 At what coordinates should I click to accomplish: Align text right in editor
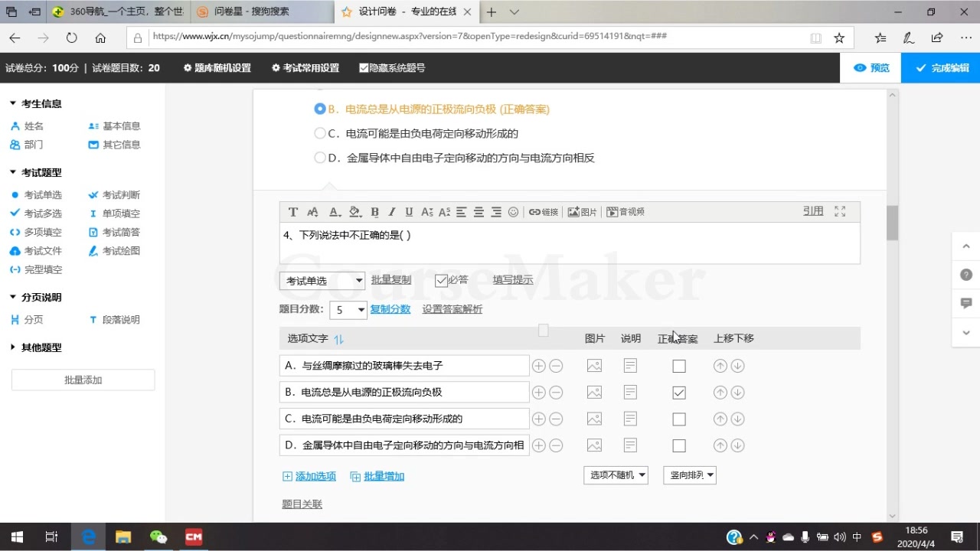(496, 212)
